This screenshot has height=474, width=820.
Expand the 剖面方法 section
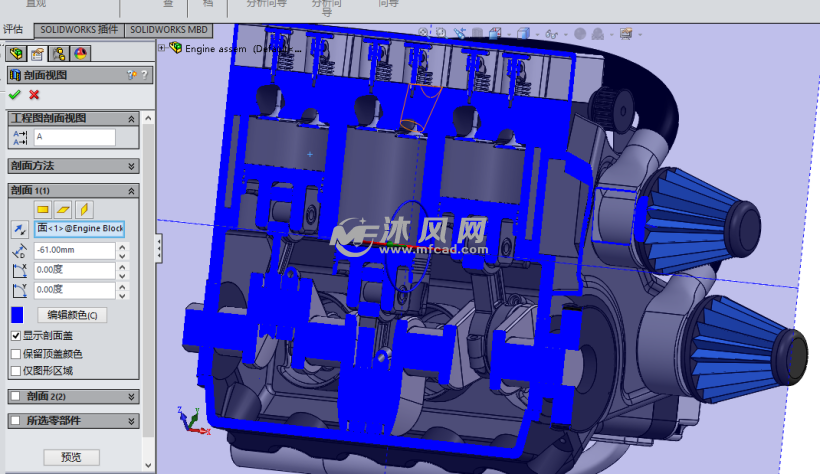click(x=132, y=166)
